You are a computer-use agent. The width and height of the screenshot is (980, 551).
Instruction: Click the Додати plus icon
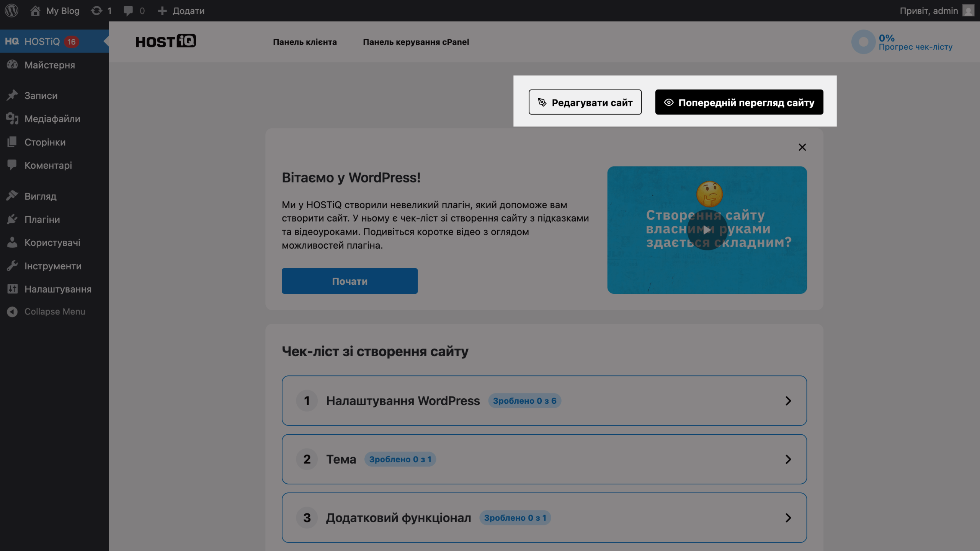pos(162,10)
